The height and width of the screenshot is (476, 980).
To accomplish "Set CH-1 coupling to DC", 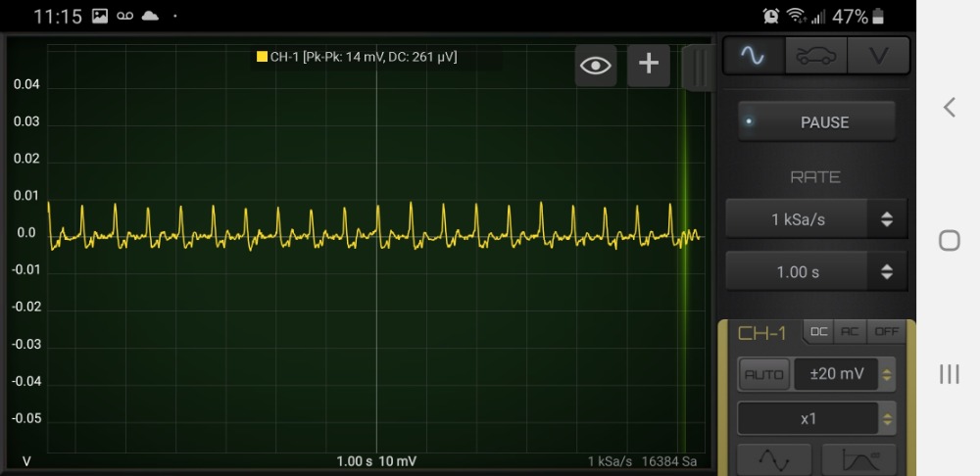I will [x=818, y=332].
